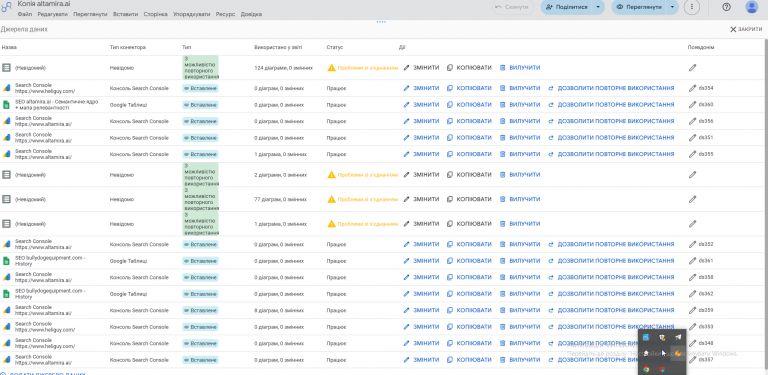Open the Довідка menu
768x375 pixels.
tap(251, 14)
